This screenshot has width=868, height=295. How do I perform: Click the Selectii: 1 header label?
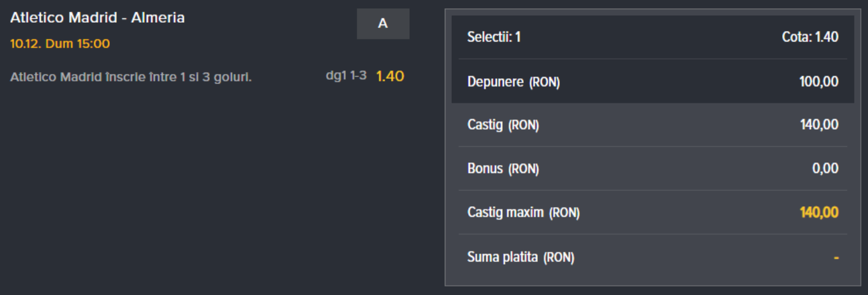click(x=494, y=37)
